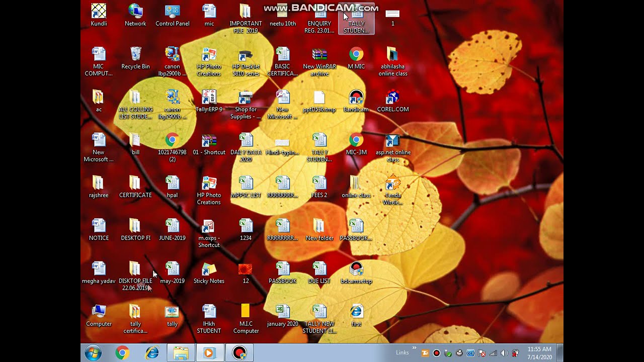Select the 01 - Shortcut WinRAR icon
The width and height of the screenshot is (644, 362).
(x=209, y=143)
